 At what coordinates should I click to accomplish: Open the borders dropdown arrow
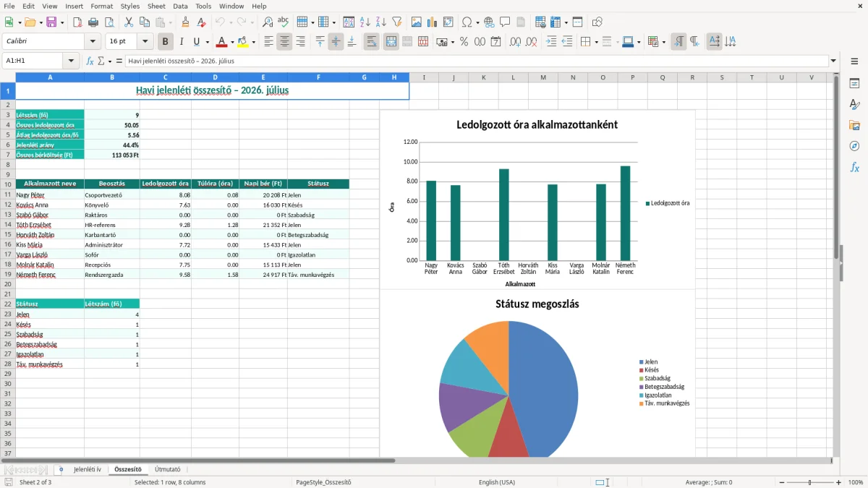point(595,42)
